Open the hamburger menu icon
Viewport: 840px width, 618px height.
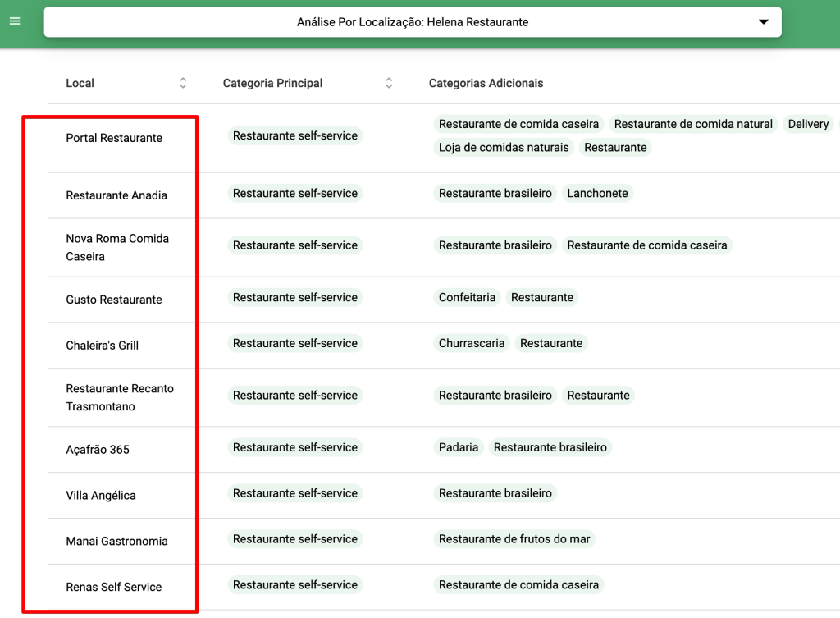pyautogui.click(x=15, y=21)
